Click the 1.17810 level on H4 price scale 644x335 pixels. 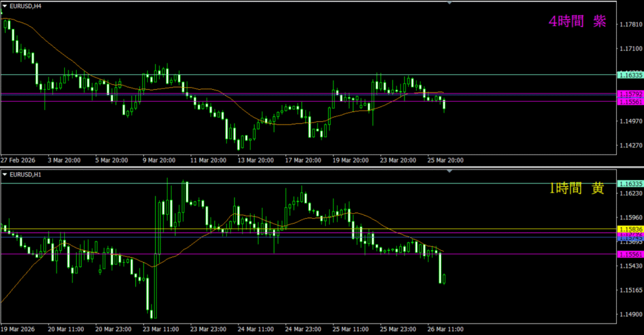[630, 25]
